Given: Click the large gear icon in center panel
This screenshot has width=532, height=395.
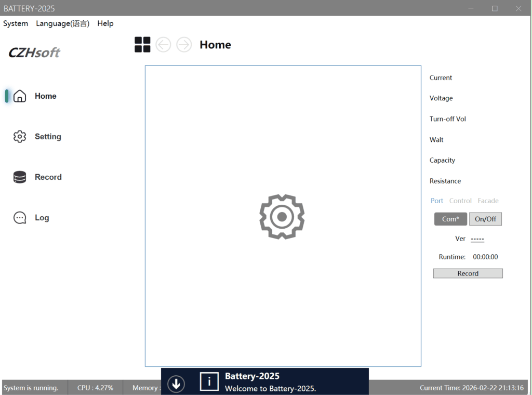Looking at the screenshot, I should coord(282,217).
